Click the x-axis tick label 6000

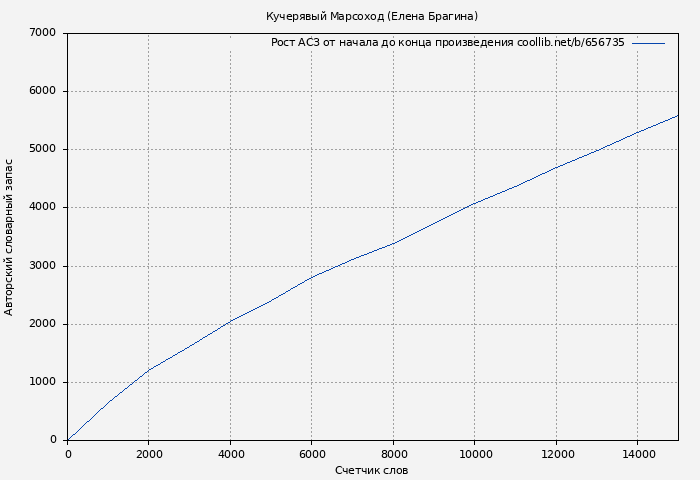click(x=312, y=453)
